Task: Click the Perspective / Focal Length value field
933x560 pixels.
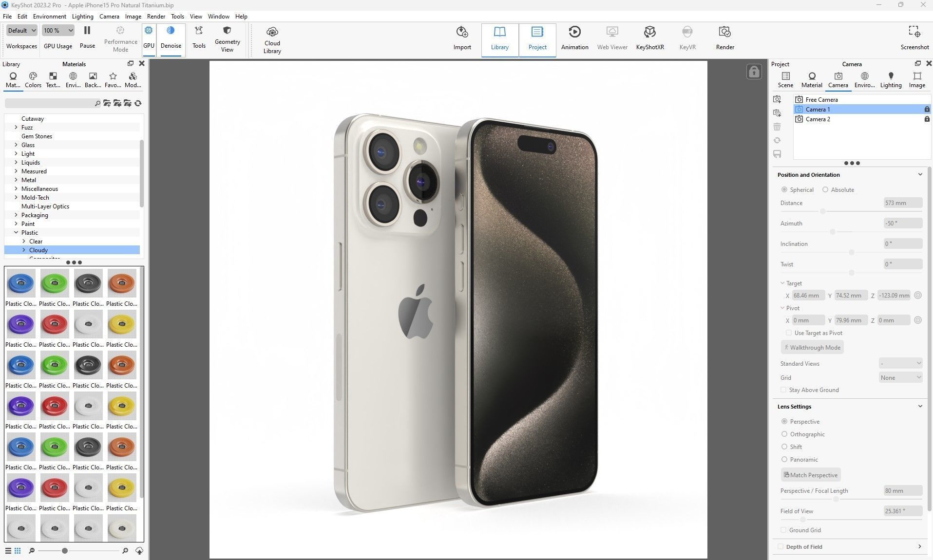Action: [902, 490]
